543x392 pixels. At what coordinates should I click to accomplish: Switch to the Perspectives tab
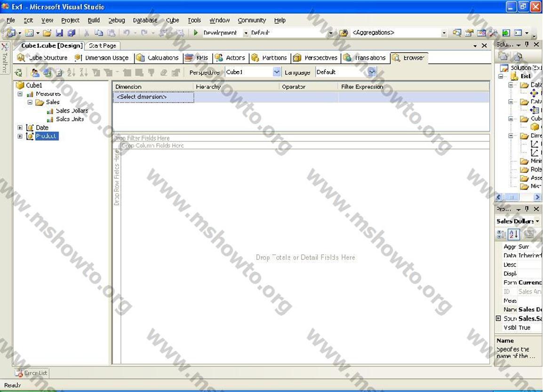315,58
